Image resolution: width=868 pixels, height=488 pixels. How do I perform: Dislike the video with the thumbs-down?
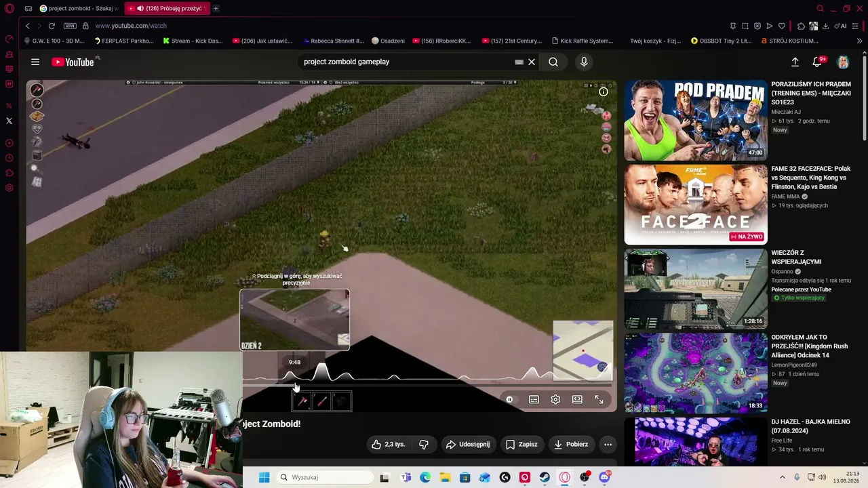[424, 445]
